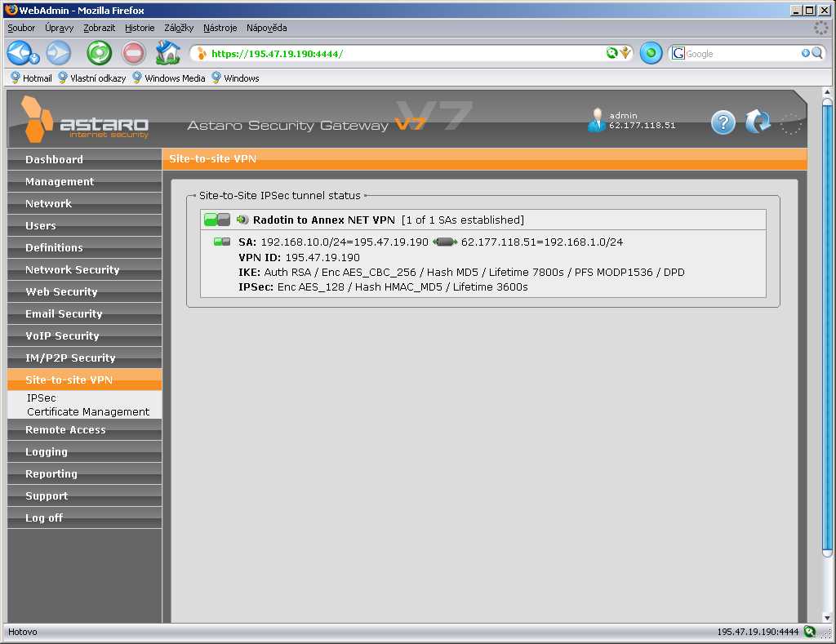Open the IPSec submenu item
This screenshot has height=644, width=836.
(x=42, y=398)
